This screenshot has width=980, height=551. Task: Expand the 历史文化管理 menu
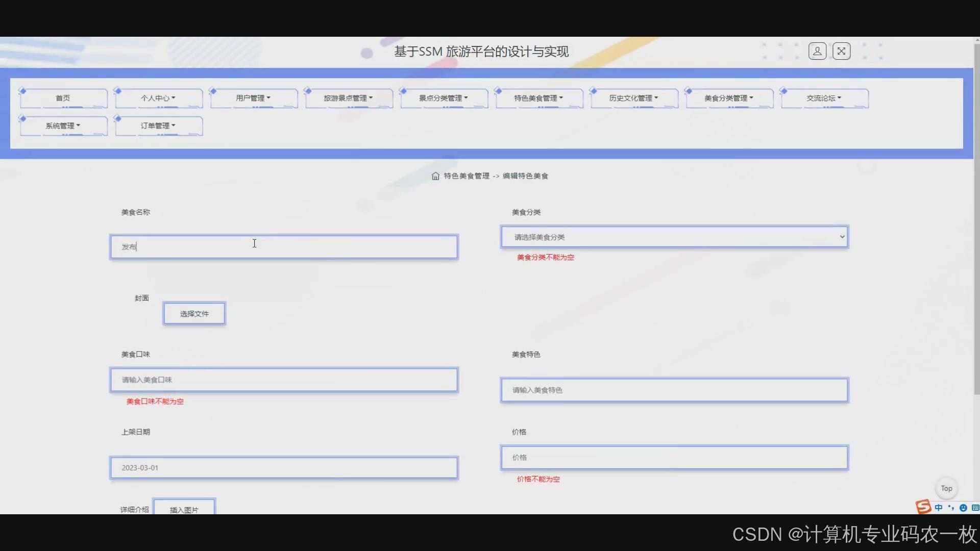(x=634, y=98)
